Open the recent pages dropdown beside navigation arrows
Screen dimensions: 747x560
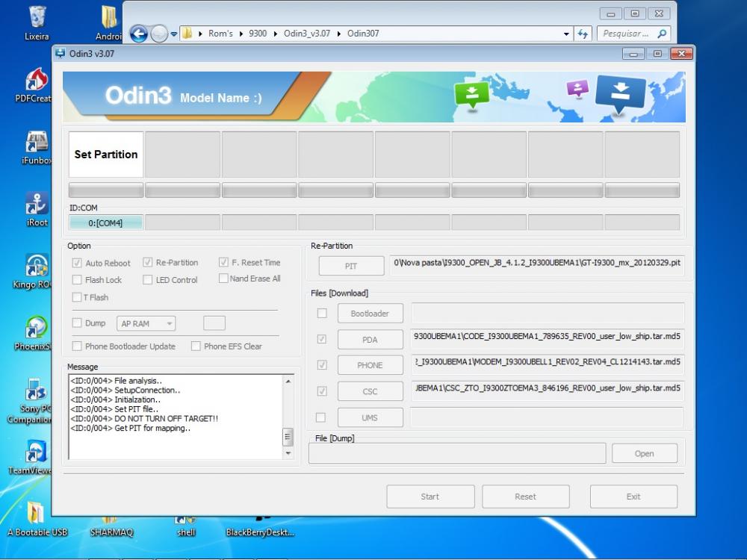[174, 34]
